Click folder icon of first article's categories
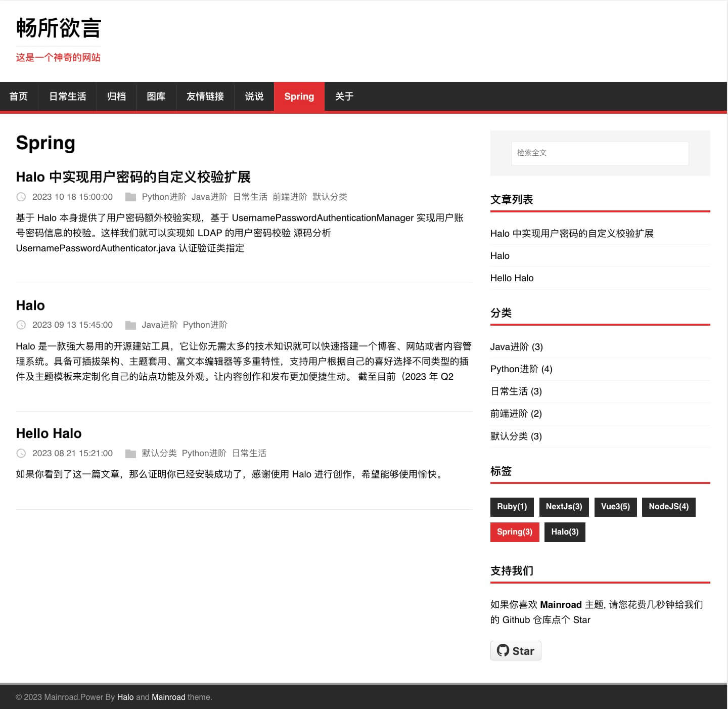Image resolution: width=728 pixels, height=709 pixels. (130, 197)
